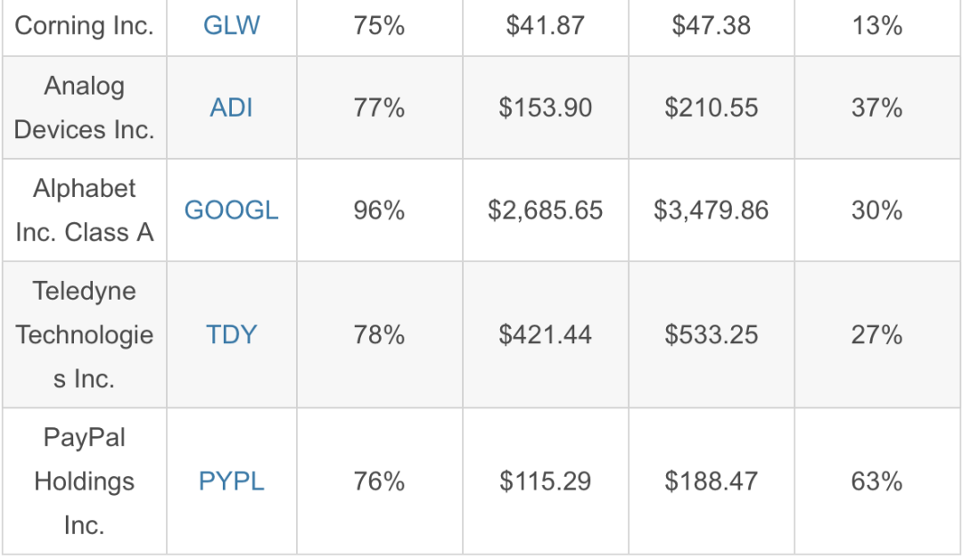
Task: Open the GLW ticker link
Action: (232, 26)
